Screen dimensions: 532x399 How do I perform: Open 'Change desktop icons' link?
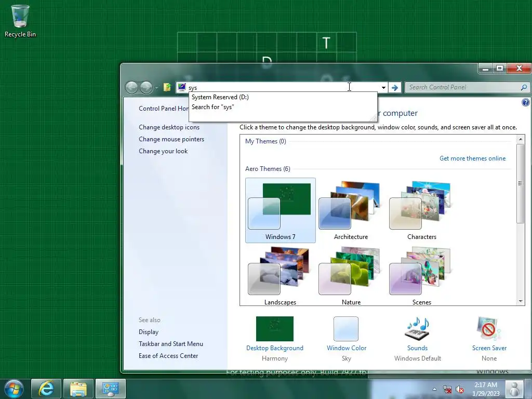[169, 127]
